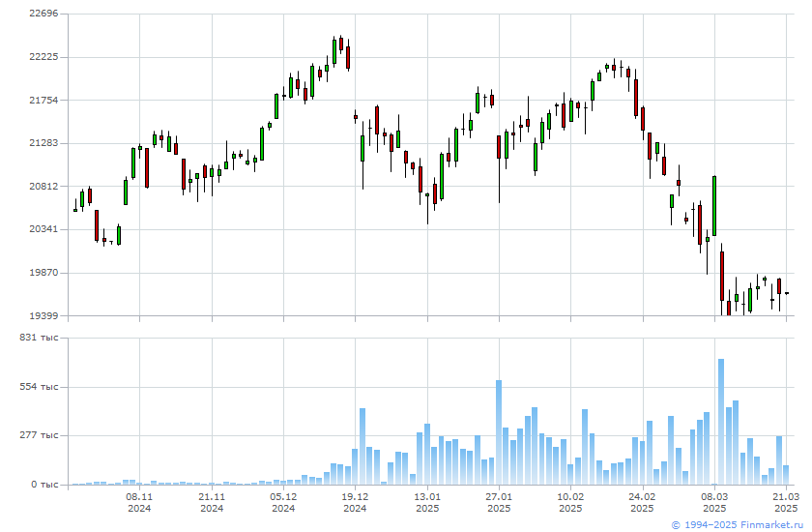Click the 21283 price level label
This screenshot has height=532, width=812.
(43, 142)
